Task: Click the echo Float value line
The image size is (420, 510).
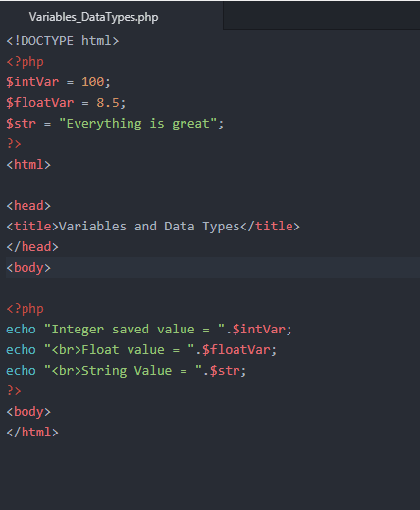Action: 141,350
